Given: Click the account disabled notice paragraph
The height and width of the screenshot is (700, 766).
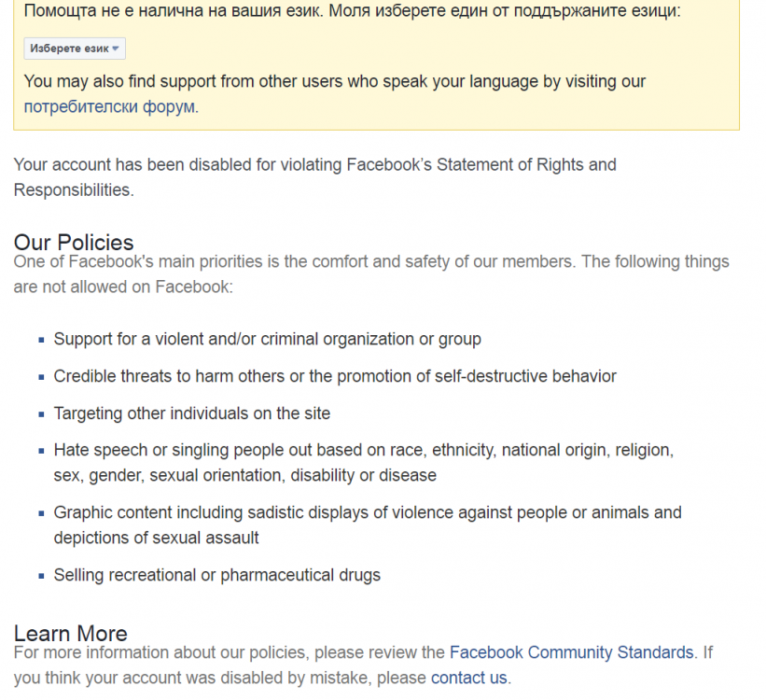Looking at the screenshot, I should pyautogui.click(x=314, y=177).
